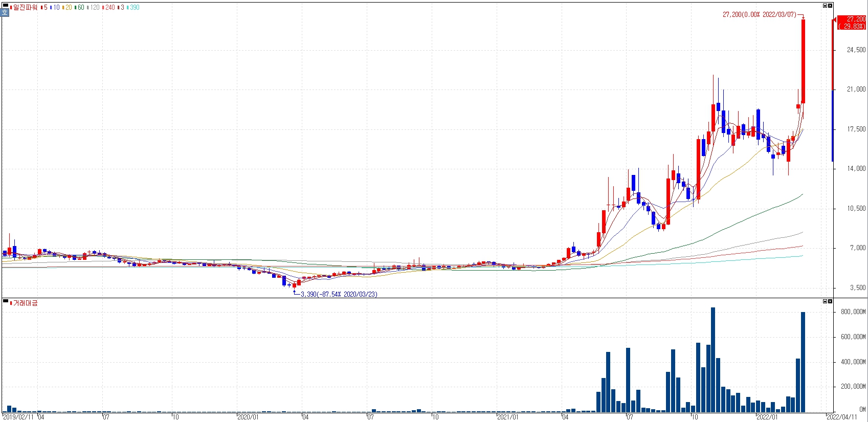Click the 10,500 price axis label
868x422 pixels.
[856, 208]
